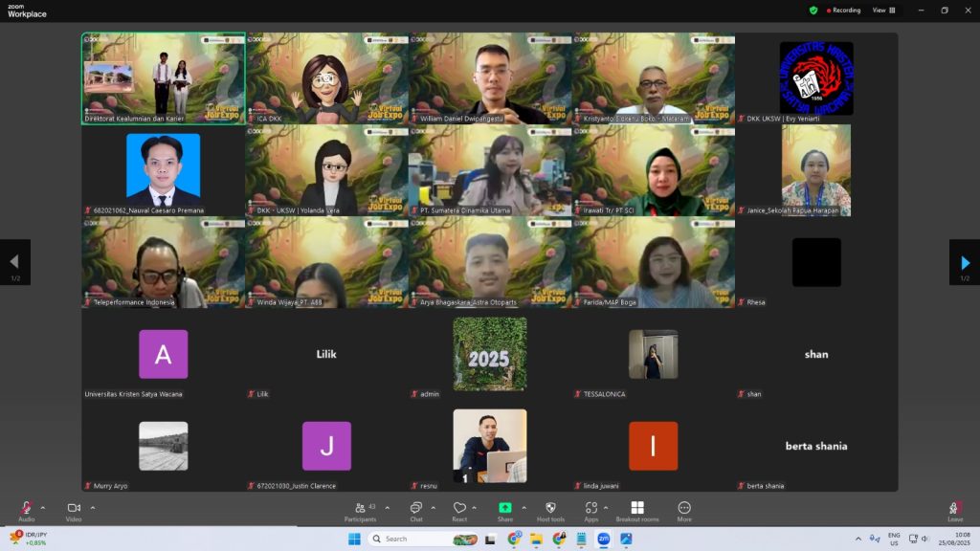
Task: Go to next page of participants
Action: tap(965, 261)
